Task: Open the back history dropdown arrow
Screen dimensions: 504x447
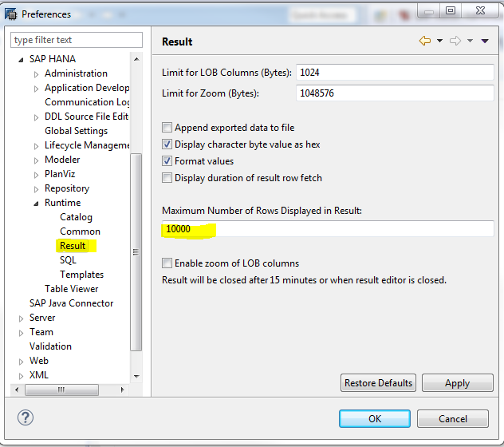Action: [439, 41]
